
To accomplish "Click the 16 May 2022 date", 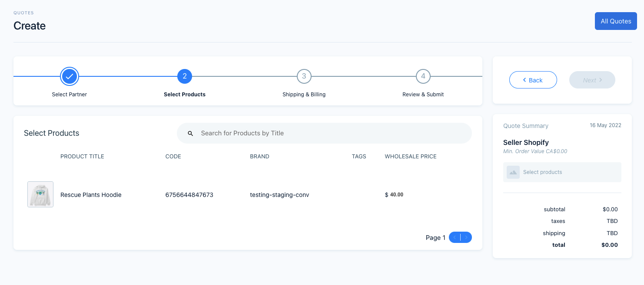I will point(605,125).
